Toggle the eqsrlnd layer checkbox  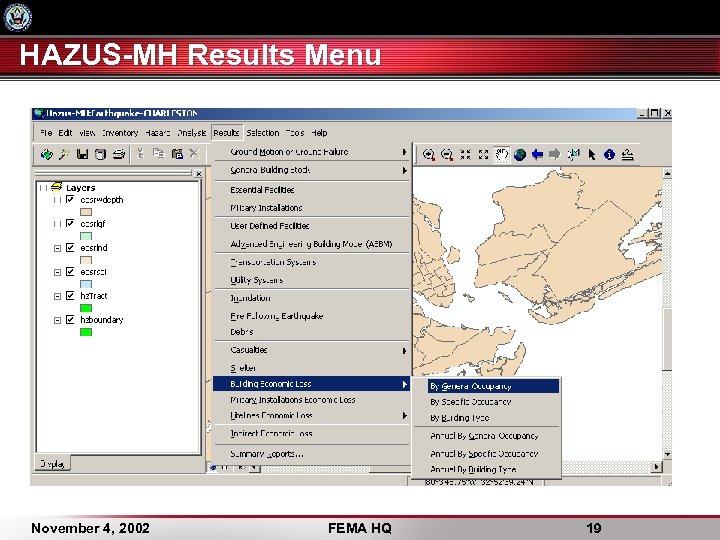[x=70, y=248]
